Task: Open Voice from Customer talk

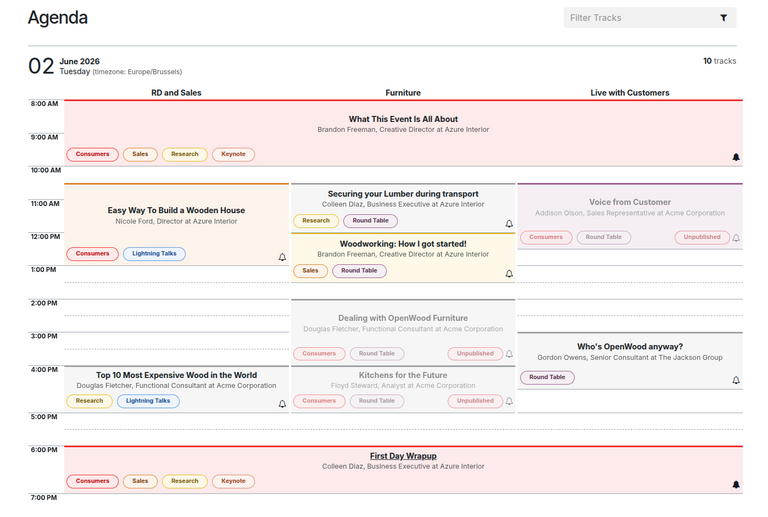Action: pos(630,202)
